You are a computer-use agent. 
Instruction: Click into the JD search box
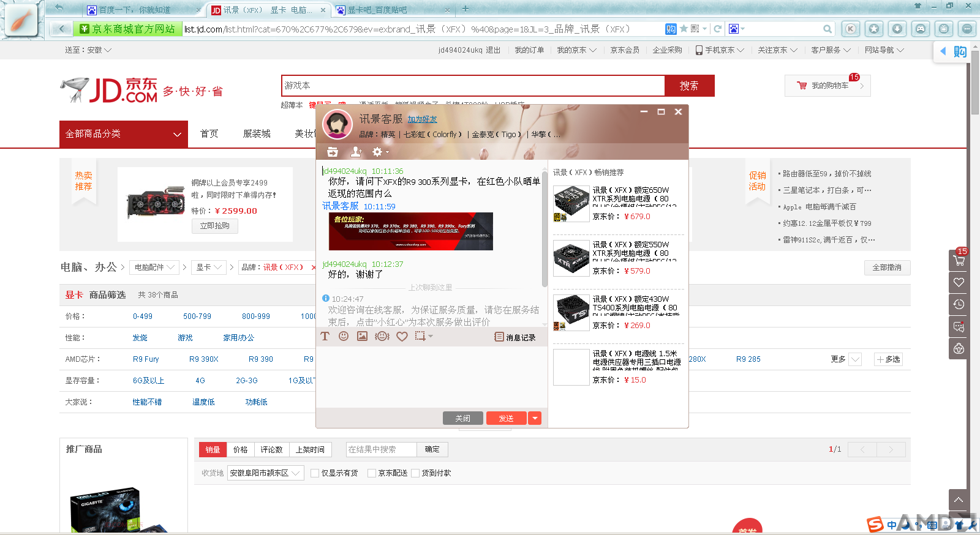pyautogui.click(x=473, y=86)
